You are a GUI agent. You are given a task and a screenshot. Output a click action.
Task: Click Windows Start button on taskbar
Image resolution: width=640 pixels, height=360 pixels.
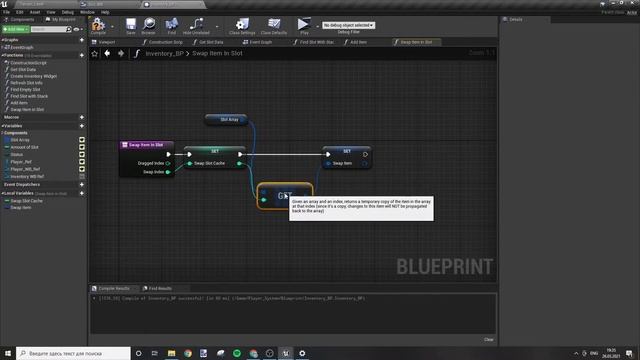click(8, 353)
